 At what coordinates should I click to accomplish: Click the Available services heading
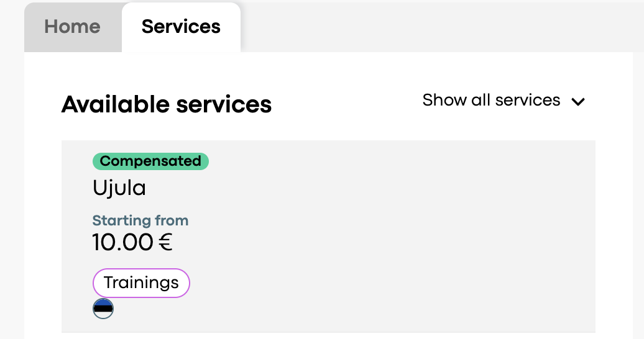(167, 104)
